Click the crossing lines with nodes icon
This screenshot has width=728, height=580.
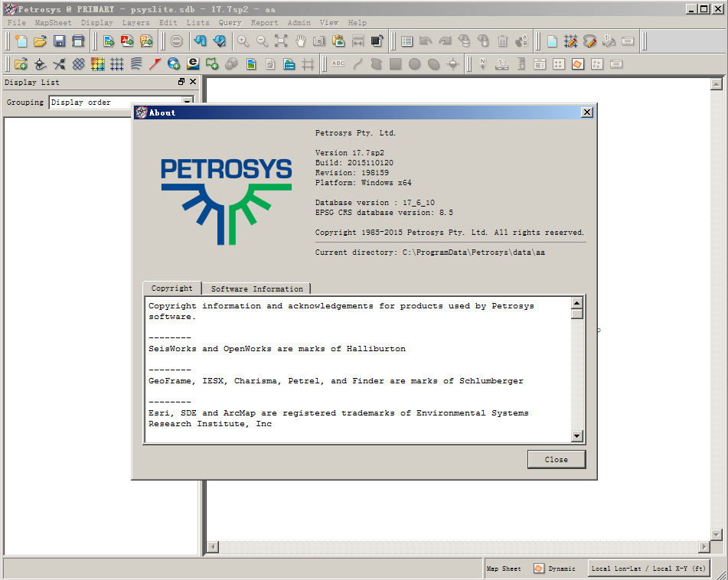59,64
